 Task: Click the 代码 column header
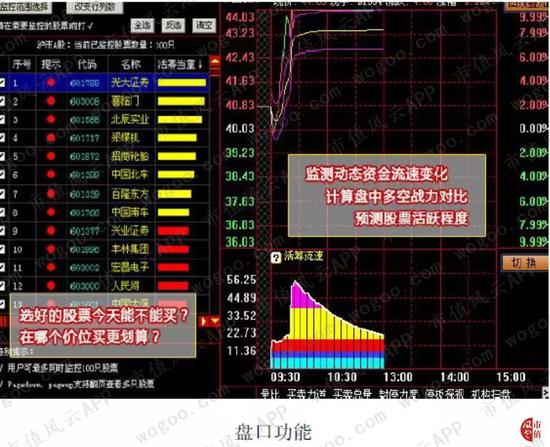coord(87,64)
